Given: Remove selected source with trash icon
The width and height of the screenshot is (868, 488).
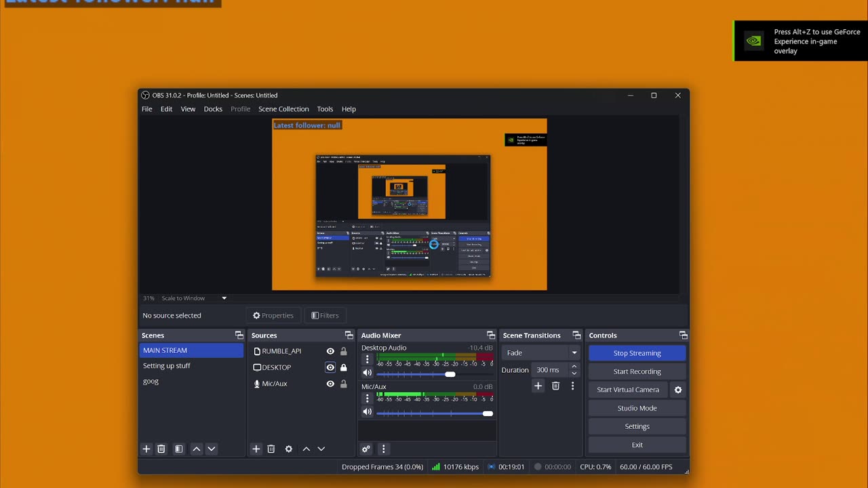Looking at the screenshot, I should pos(271,449).
